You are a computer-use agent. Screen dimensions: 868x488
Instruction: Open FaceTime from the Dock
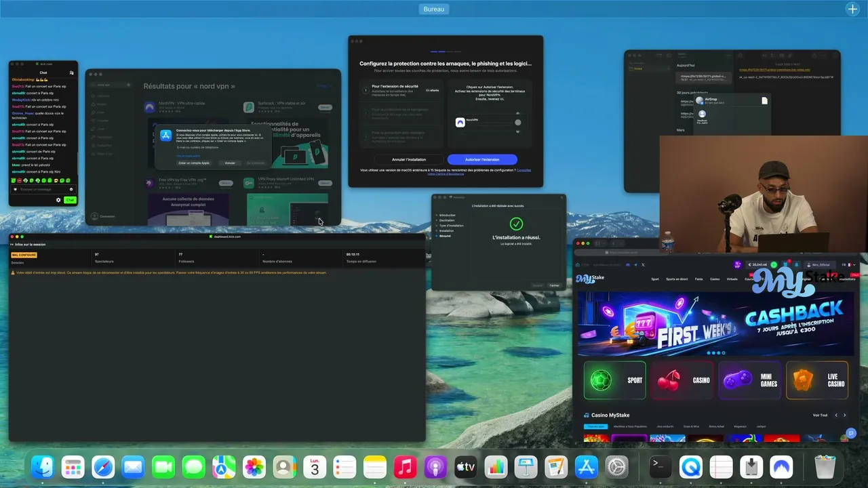pos(163,467)
